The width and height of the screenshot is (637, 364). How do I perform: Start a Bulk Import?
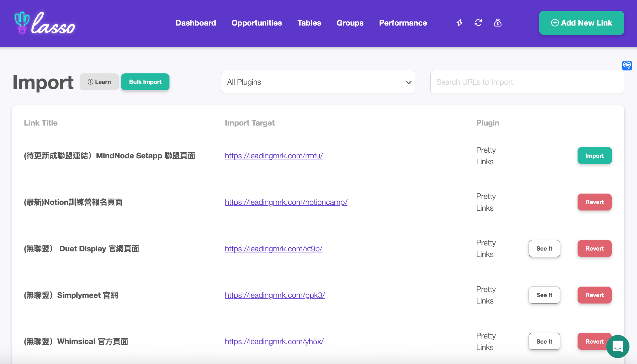[145, 82]
